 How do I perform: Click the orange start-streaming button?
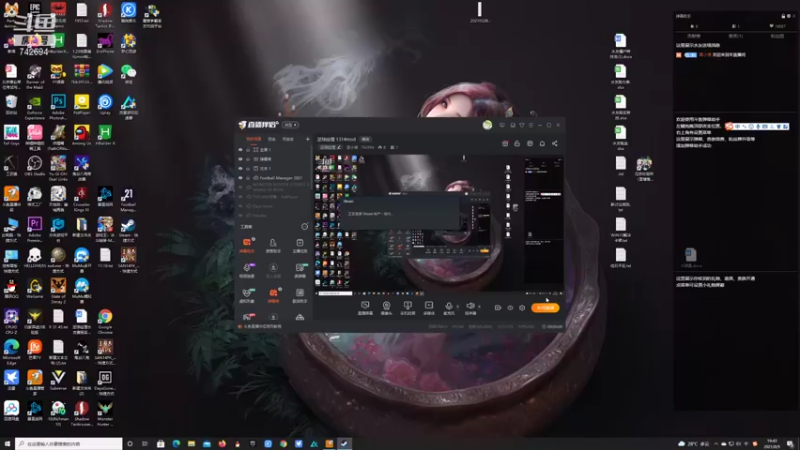[x=545, y=308]
